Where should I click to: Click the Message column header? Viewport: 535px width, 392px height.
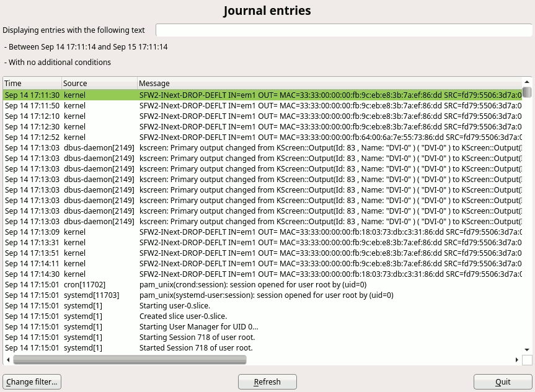pyautogui.click(x=329, y=83)
